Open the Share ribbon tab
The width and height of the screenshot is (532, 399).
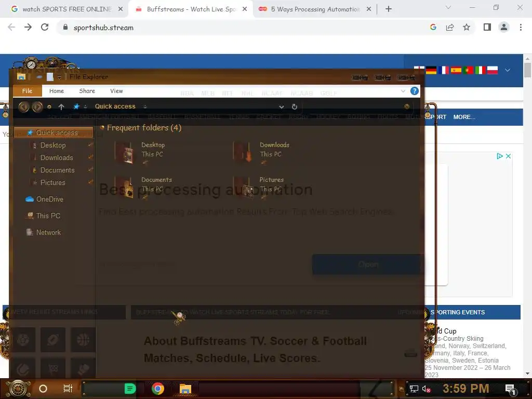(87, 91)
